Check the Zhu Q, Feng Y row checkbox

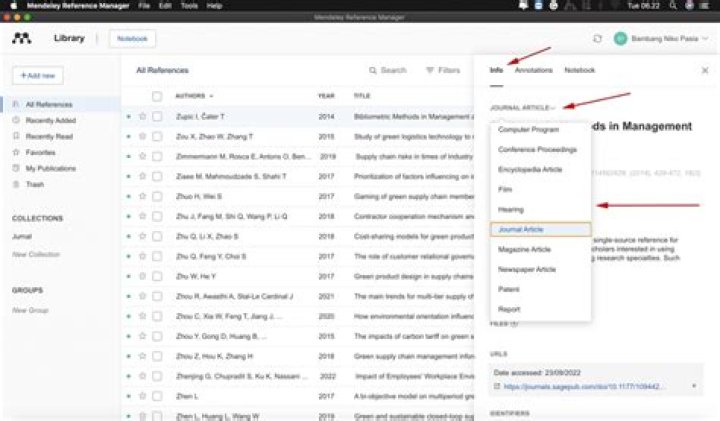[157, 256]
